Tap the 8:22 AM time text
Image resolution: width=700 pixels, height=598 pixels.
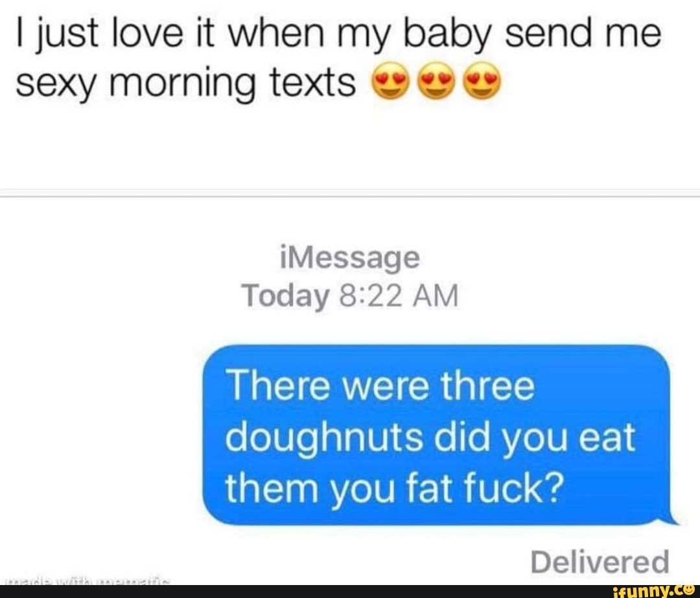click(399, 296)
